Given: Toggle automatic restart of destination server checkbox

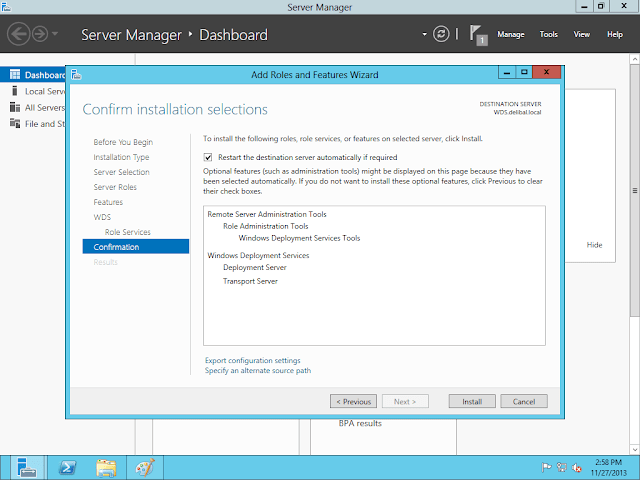Looking at the screenshot, I should click(x=208, y=157).
